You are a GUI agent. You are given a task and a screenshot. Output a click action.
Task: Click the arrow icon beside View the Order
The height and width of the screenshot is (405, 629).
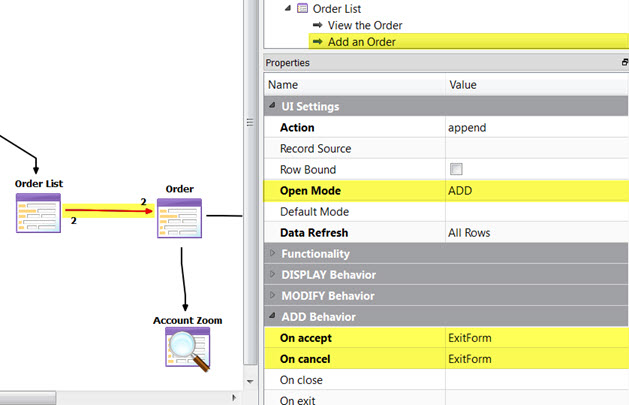[x=318, y=25]
